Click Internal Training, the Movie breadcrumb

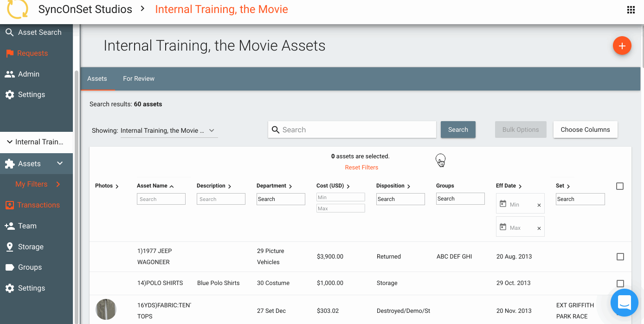(221, 9)
